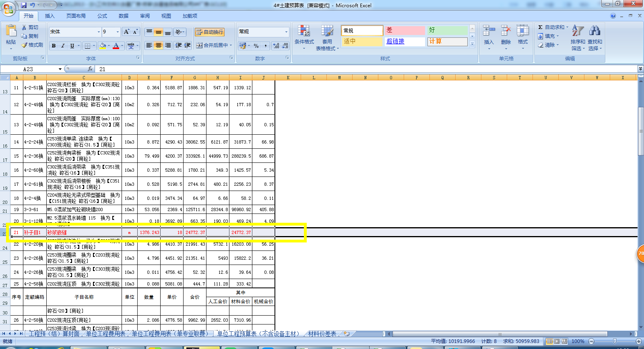Open the font size dropdown showing 9
The width and height of the screenshot is (644, 349).
pos(118,32)
